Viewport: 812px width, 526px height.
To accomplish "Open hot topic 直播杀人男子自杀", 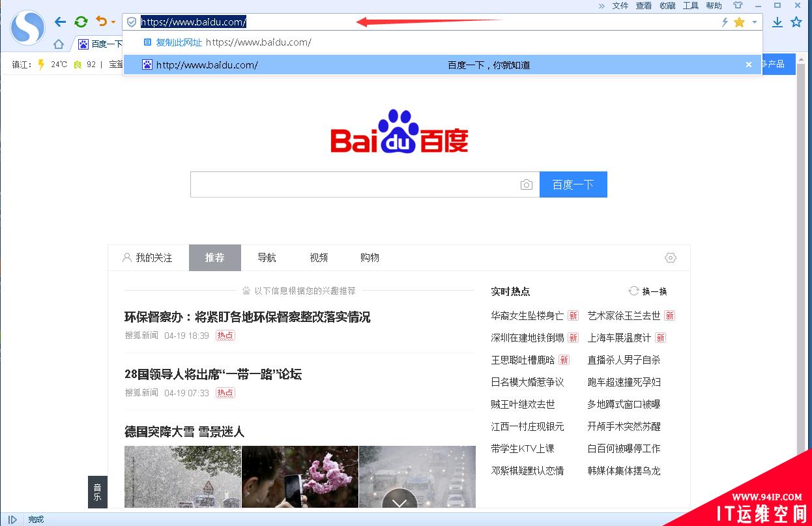I will (624, 360).
